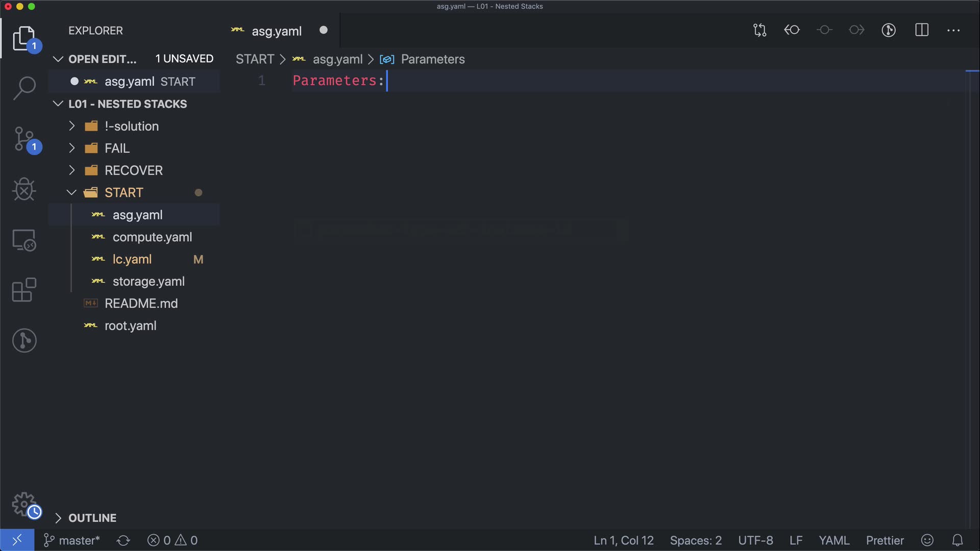The height and width of the screenshot is (551, 980).
Task: Open the Source Control view
Action: [x=24, y=139]
